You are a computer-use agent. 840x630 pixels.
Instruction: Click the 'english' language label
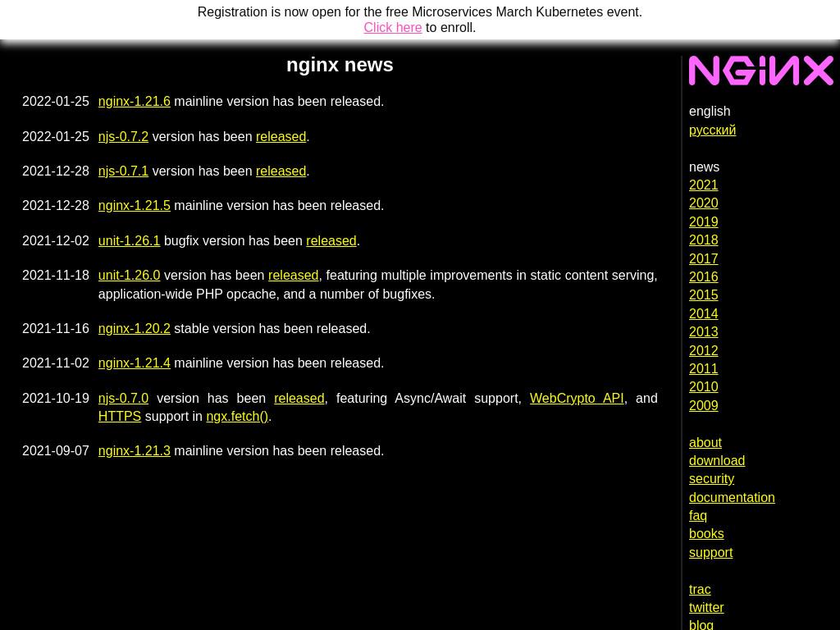click(710, 112)
